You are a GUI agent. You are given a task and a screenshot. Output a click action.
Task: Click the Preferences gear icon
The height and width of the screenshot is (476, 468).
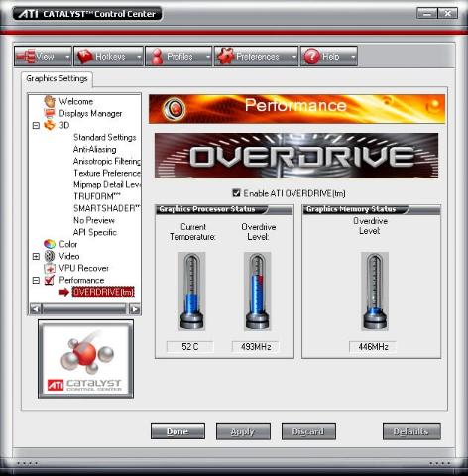pos(225,57)
